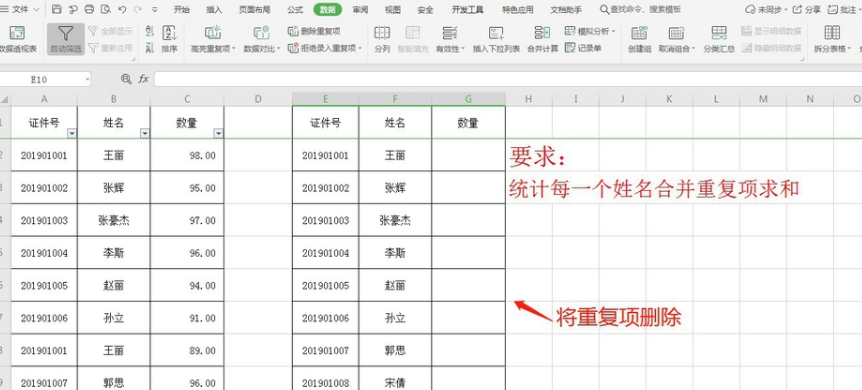862x390 pixels.
Task: Switch to the 页面布局 tab
Action: click(x=255, y=9)
